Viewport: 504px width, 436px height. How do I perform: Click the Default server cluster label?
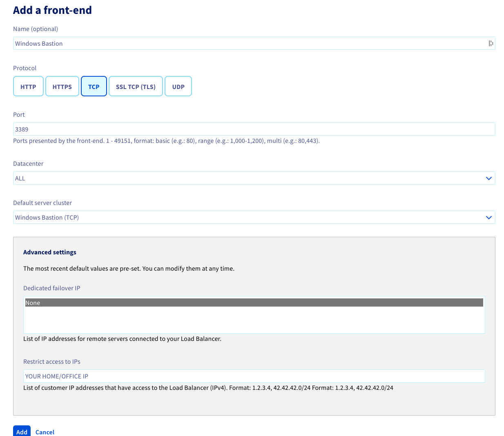coord(42,203)
